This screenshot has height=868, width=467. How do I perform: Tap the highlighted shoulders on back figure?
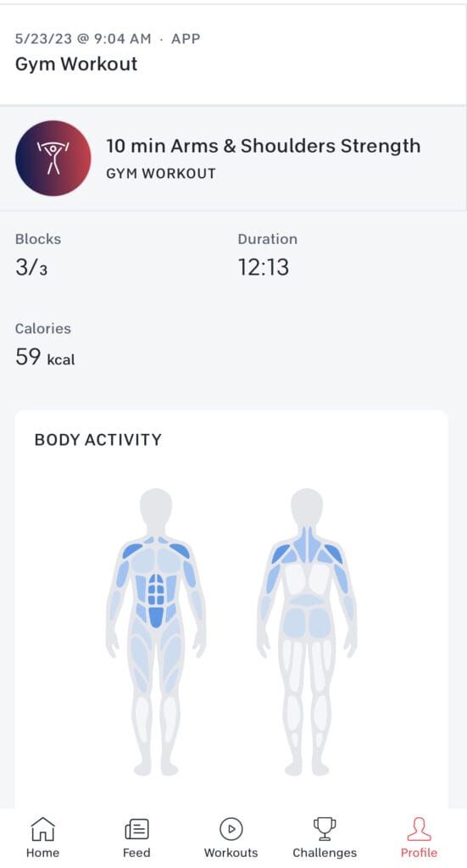(307, 553)
